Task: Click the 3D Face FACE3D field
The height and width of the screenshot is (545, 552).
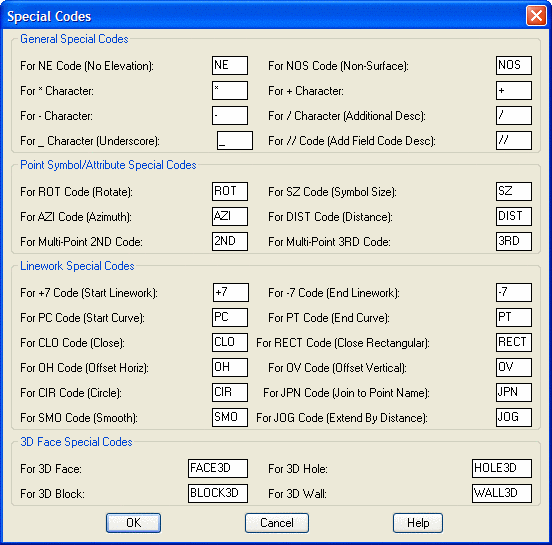Action: pos(218,468)
